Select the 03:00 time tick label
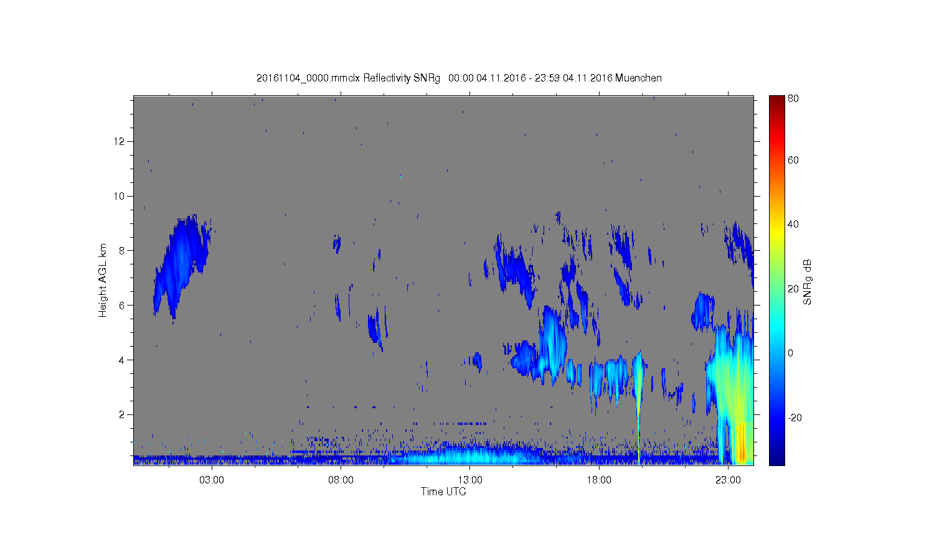The width and height of the screenshot is (934, 560). click(212, 480)
